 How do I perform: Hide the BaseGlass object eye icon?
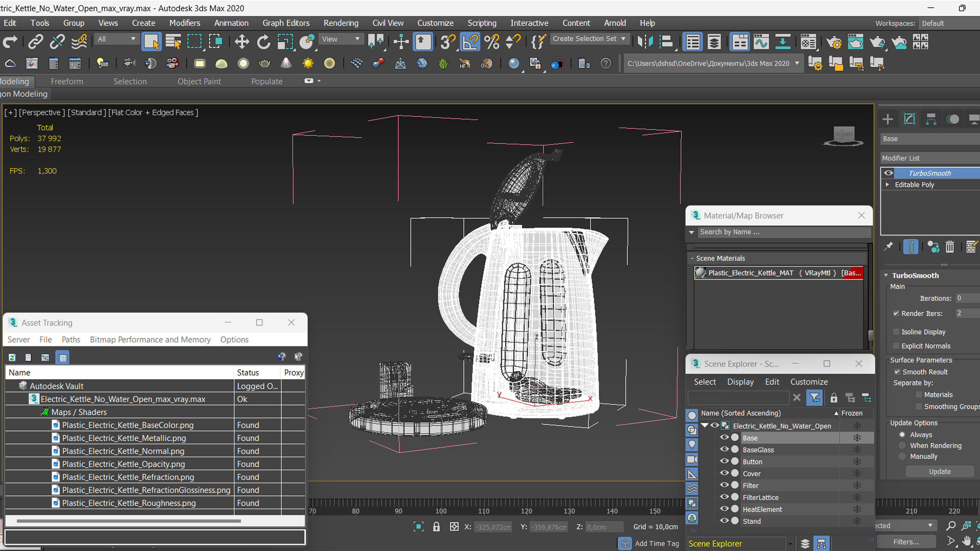click(x=724, y=449)
